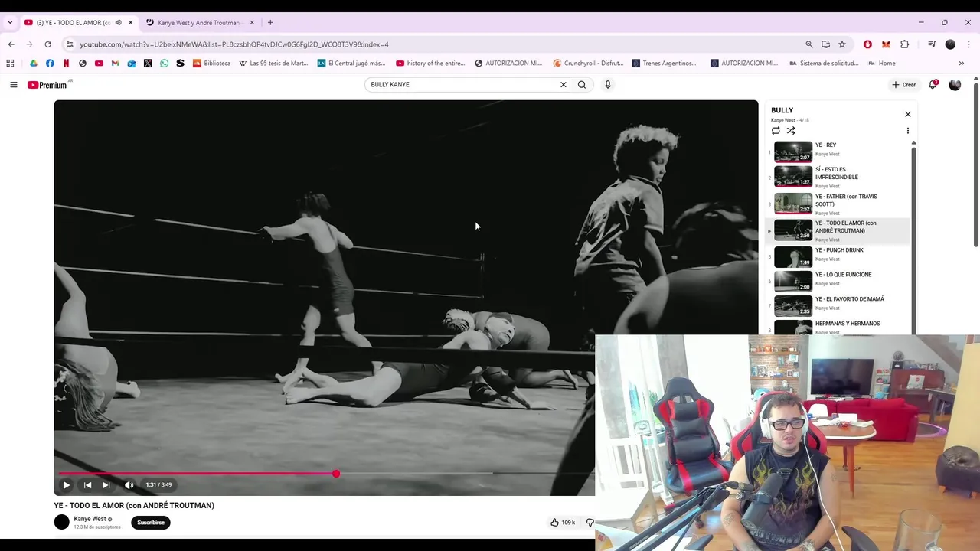The image size is (980, 551).
Task: Open the X (Twitter) bookmark
Action: [148, 64]
